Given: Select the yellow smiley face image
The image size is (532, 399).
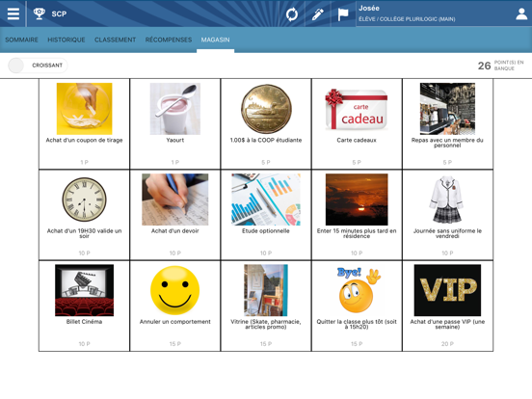Looking at the screenshot, I should [x=175, y=290].
